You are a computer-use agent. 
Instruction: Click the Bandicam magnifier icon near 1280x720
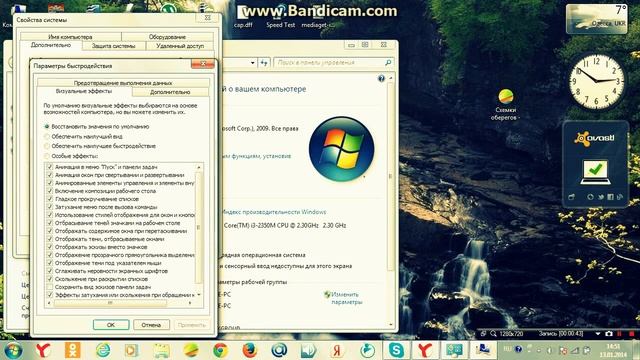(493, 333)
